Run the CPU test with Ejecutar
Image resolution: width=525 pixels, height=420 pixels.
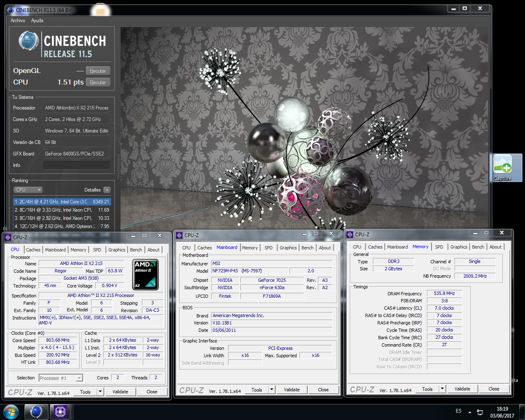pos(98,82)
